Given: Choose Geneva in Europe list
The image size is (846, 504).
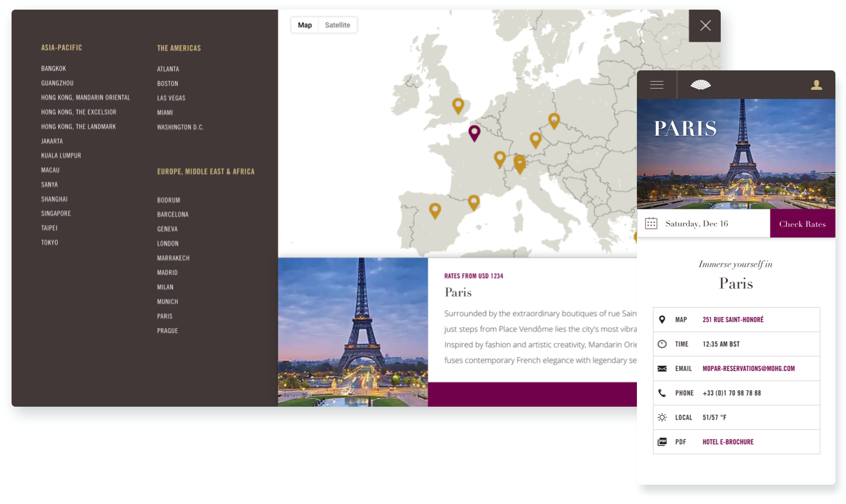Looking at the screenshot, I should (167, 229).
